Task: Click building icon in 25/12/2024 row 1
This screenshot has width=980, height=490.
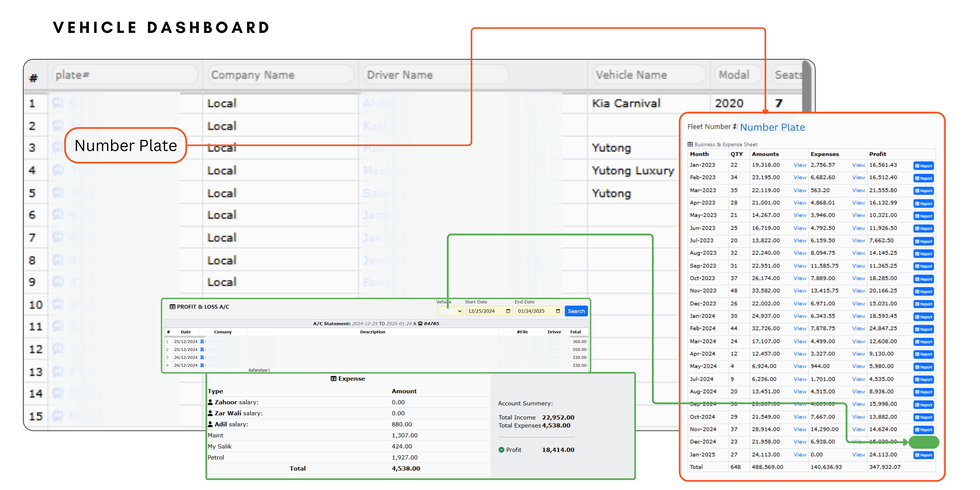Action: (x=202, y=342)
